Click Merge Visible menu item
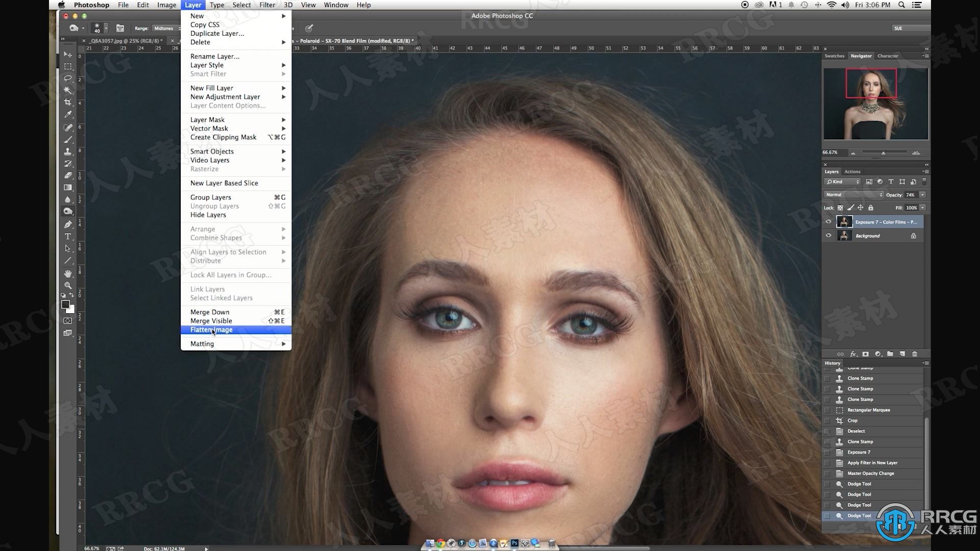Screen dimensions: 980x551 211,320
